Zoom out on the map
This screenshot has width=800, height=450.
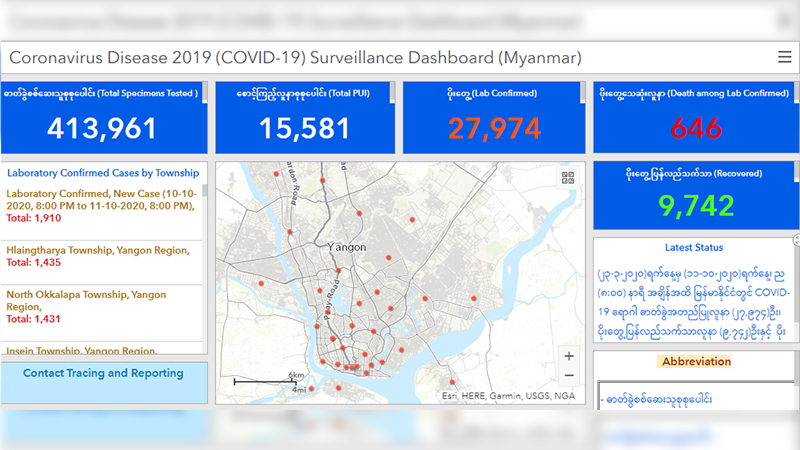[569, 376]
